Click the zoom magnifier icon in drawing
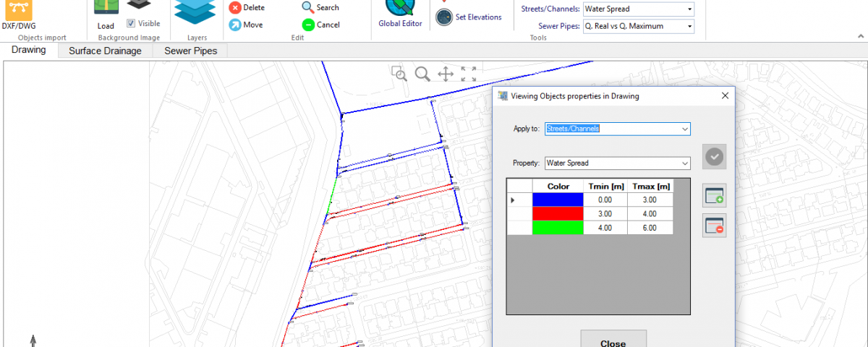This screenshot has height=347, width=868. click(422, 73)
